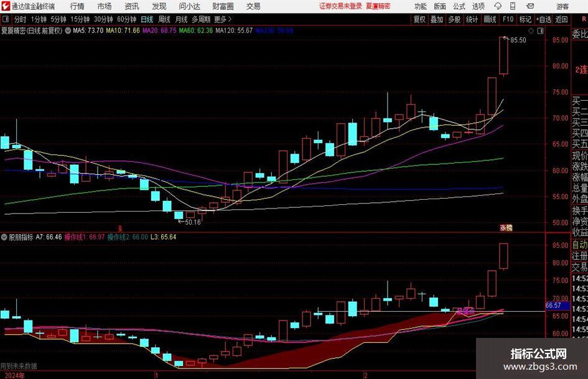This screenshot has width=588, height=379.
Task: Click the 操作线1: 66.97 label
Action: [85, 236]
